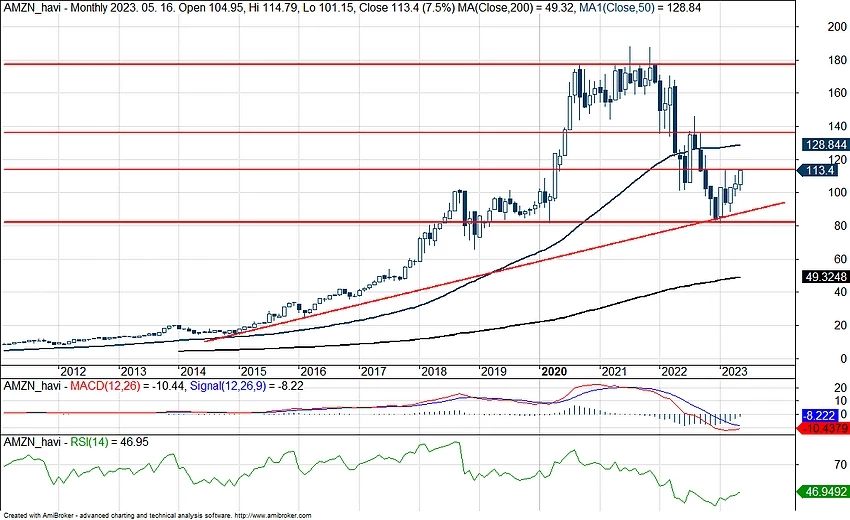Select the 2017 year axis label

[x=373, y=371]
